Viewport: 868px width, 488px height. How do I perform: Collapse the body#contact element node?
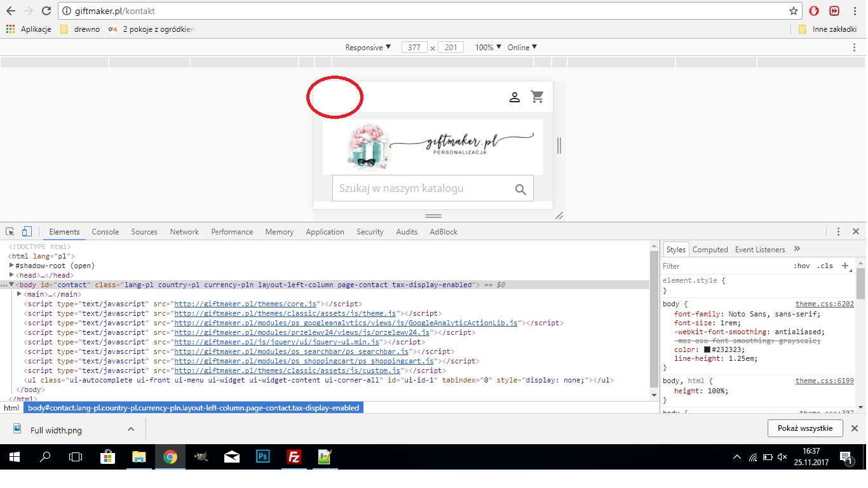(x=11, y=285)
